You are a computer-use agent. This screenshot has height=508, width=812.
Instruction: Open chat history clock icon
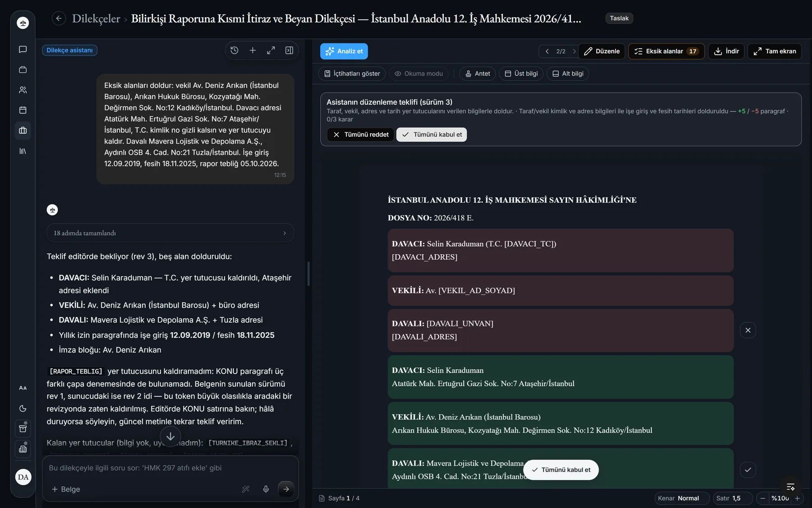pyautogui.click(x=234, y=51)
